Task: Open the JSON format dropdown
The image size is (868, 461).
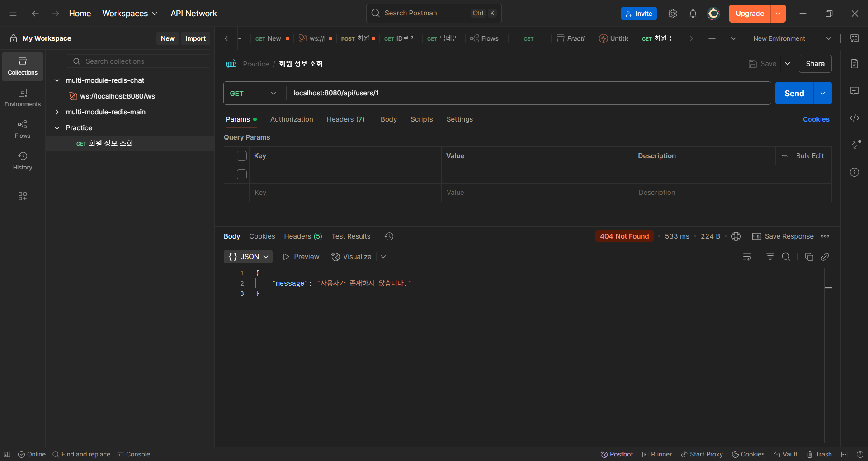Action: click(248, 257)
